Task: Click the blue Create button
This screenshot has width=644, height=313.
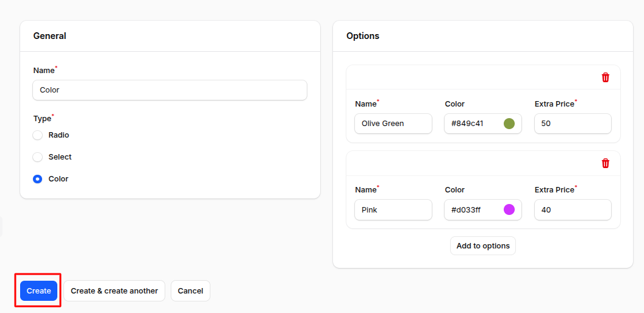Action: tap(39, 291)
